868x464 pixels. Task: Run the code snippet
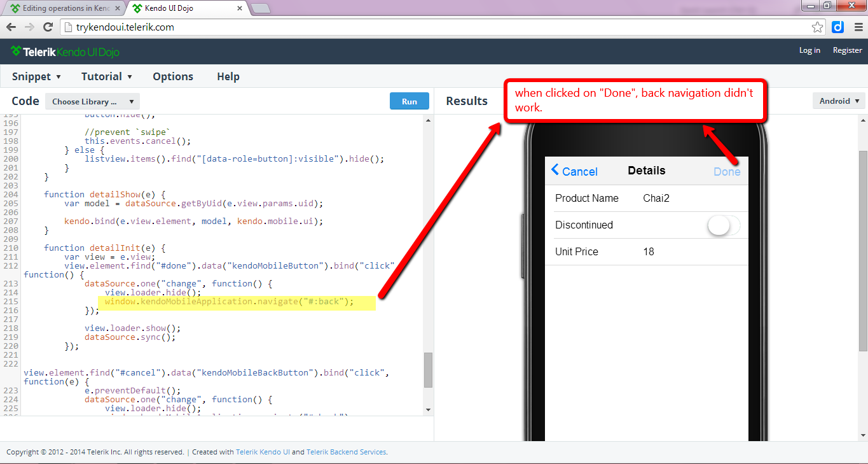click(x=410, y=101)
